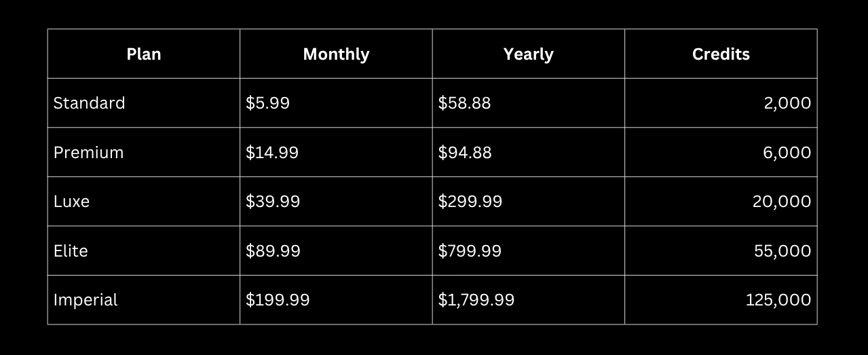Click the 125,000 credits value

tap(778, 300)
